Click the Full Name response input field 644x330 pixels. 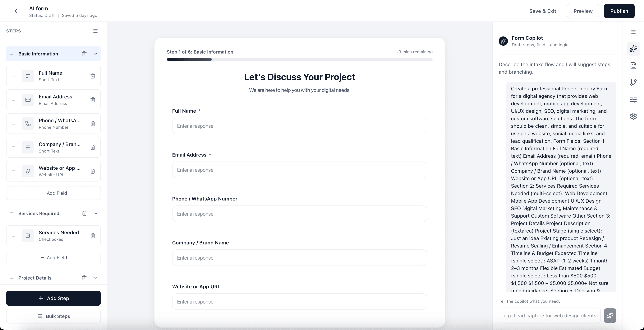pos(299,126)
